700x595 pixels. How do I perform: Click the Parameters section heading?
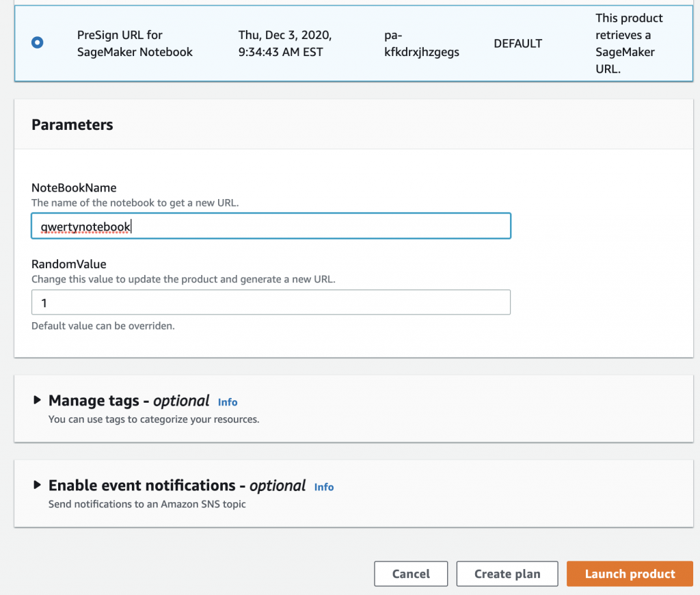pyautogui.click(x=72, y=124)
